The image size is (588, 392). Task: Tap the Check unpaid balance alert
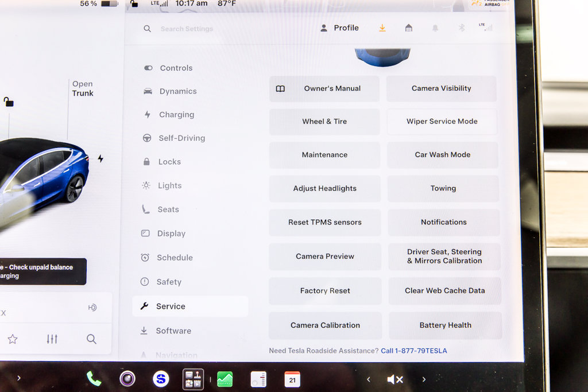point(43,271)
